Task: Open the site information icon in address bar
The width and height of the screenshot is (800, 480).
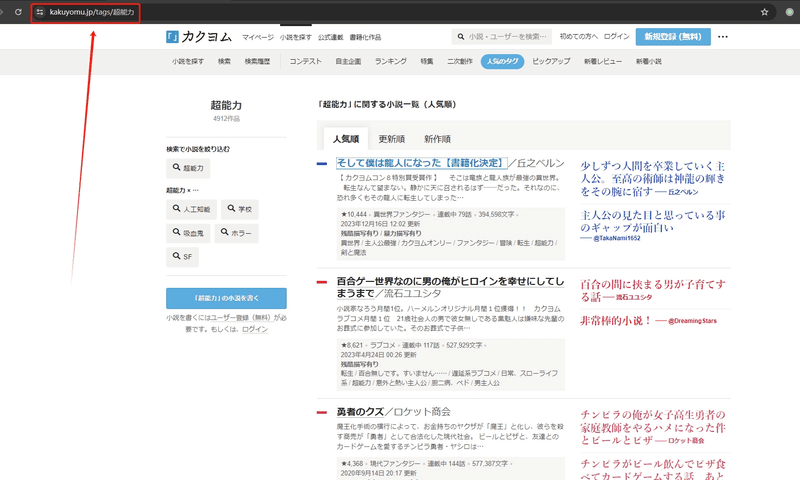Action: click(40, 12)
